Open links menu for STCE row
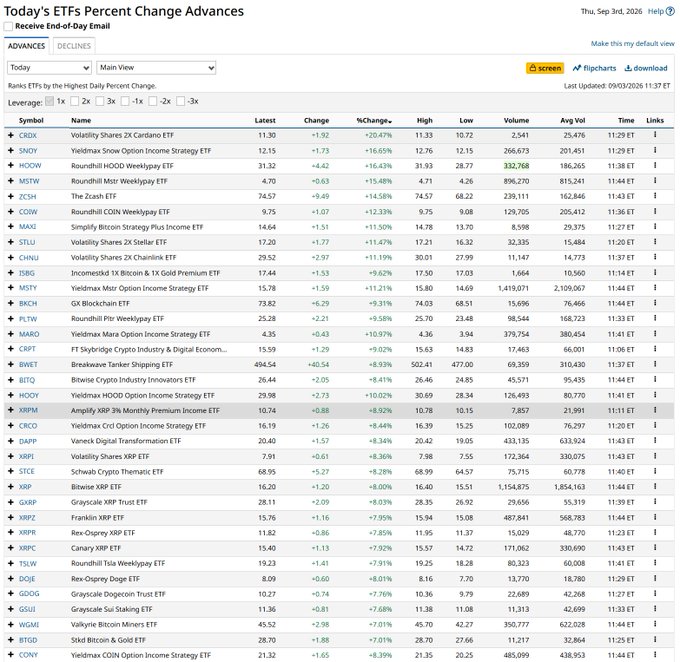 pyautogui.click(x=655, y=471)
